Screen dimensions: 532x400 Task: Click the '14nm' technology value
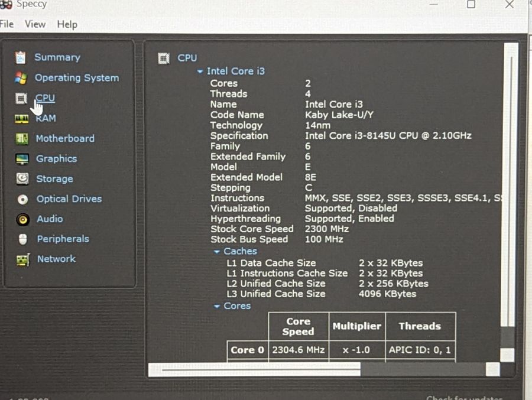point(317,125)
